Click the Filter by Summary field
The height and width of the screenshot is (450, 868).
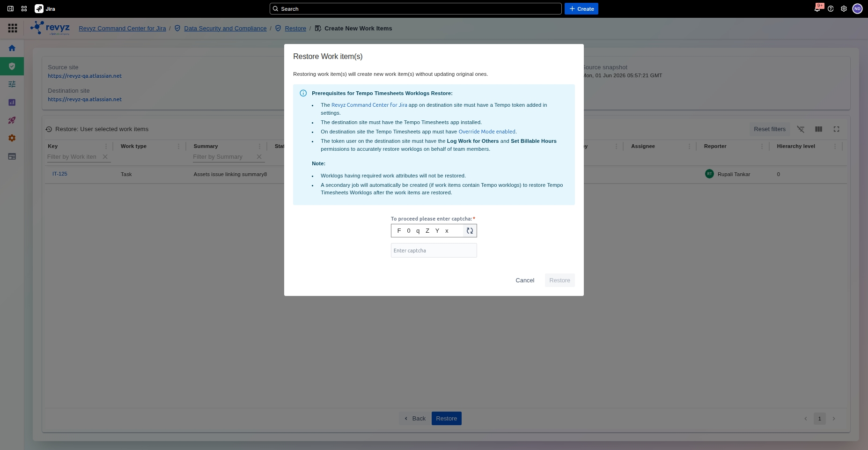tap(223, 157)
